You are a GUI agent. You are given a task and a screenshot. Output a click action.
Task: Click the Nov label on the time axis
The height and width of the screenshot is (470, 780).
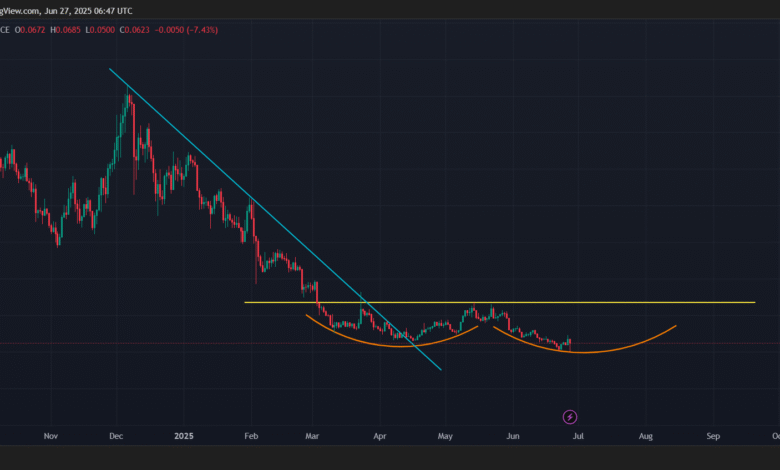point(51,436)
